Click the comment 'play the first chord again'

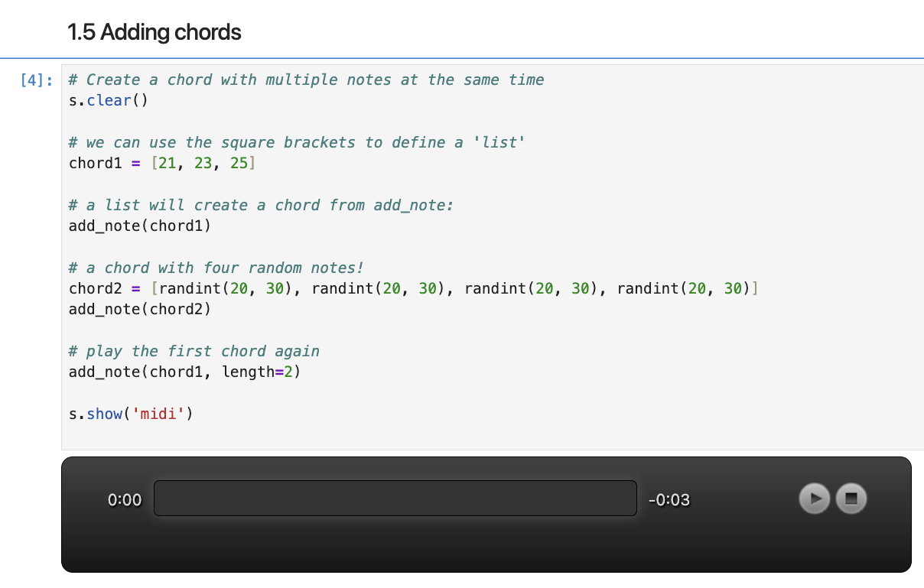pyautogui.click(x=194, y=351)
